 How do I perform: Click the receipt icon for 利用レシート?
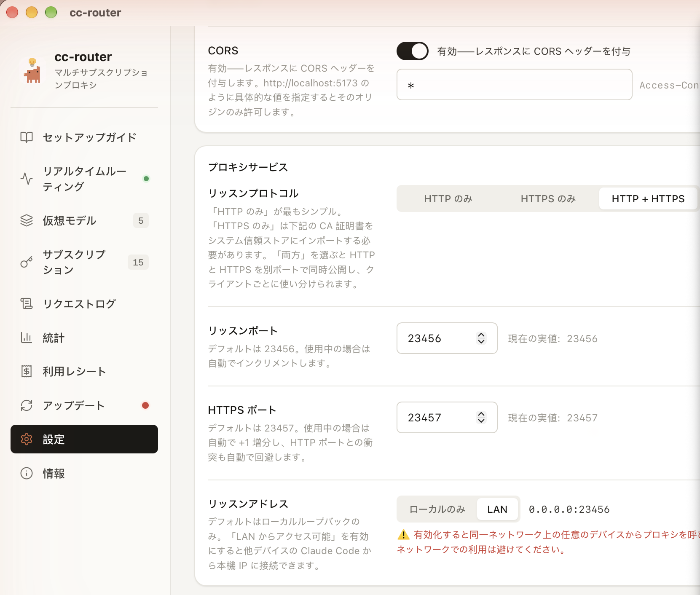tap(27, 371)
